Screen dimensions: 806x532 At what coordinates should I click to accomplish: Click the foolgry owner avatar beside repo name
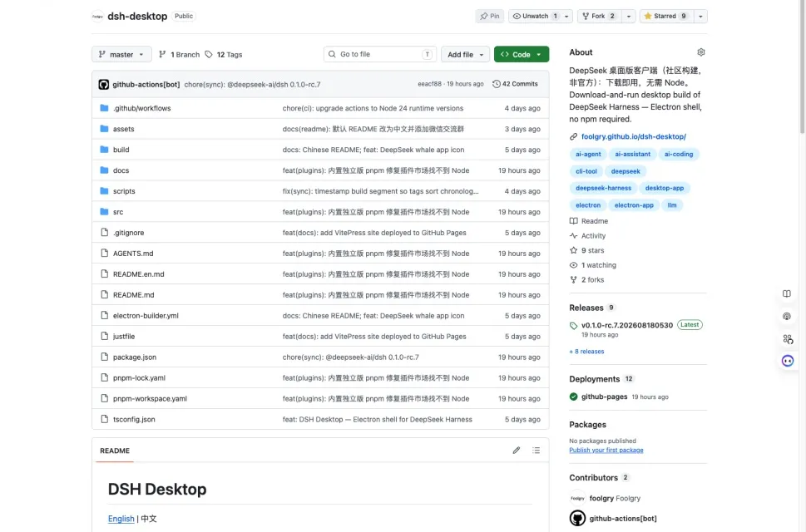pos(97,17)
